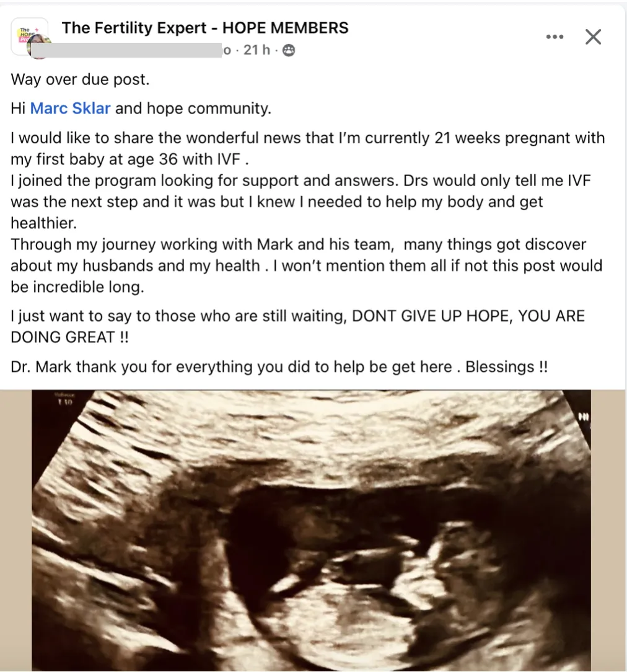
Task: Close the post with the X icon
Action: (593, 37)
